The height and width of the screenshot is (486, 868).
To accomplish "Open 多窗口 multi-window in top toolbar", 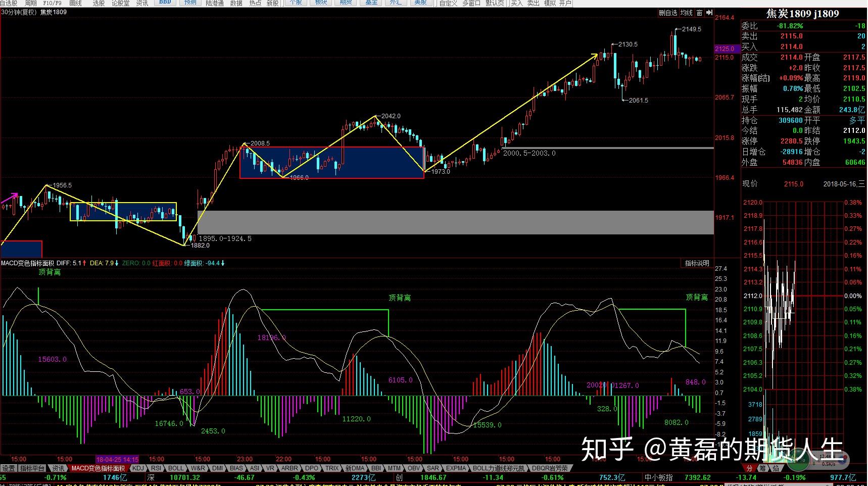I will pyautogui.click(x=471, y=3).
